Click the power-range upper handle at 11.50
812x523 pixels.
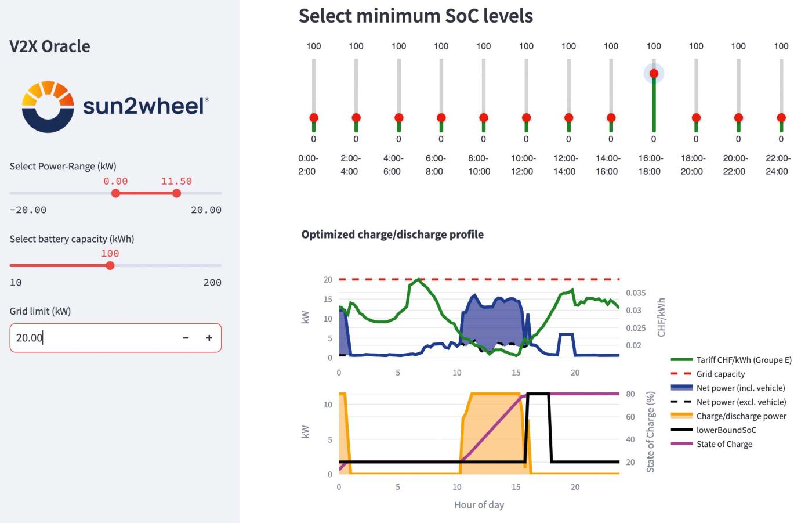[176, 193]
